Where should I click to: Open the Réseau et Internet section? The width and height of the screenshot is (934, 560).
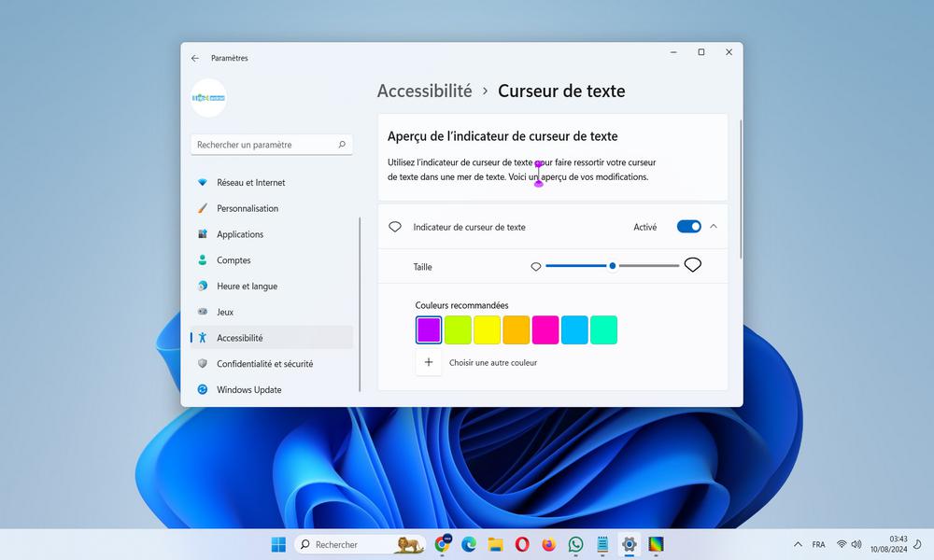(250, 183)
